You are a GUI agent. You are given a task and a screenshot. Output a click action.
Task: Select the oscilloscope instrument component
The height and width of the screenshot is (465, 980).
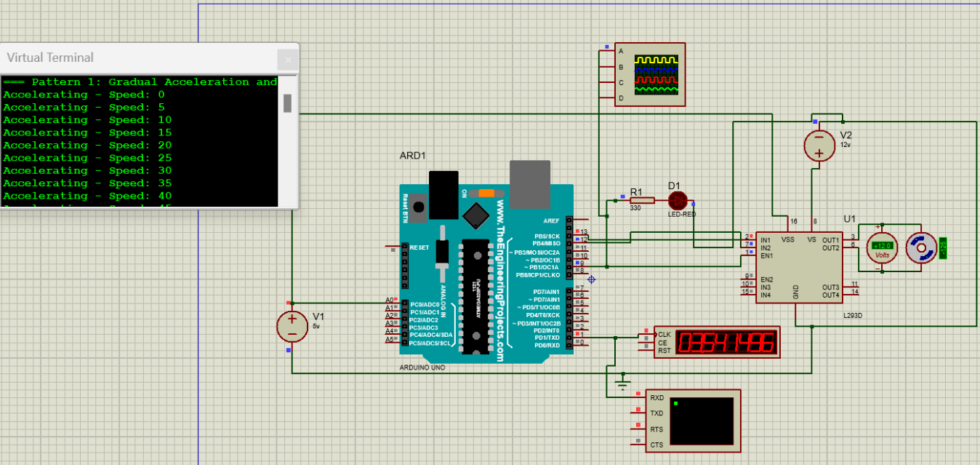pos(651,73)
